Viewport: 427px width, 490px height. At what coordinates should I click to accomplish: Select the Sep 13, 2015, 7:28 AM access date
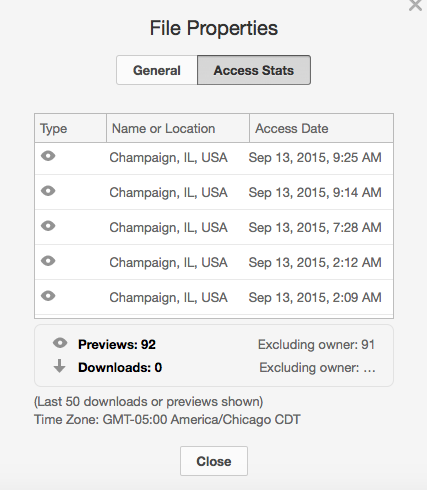coord(315,228)
